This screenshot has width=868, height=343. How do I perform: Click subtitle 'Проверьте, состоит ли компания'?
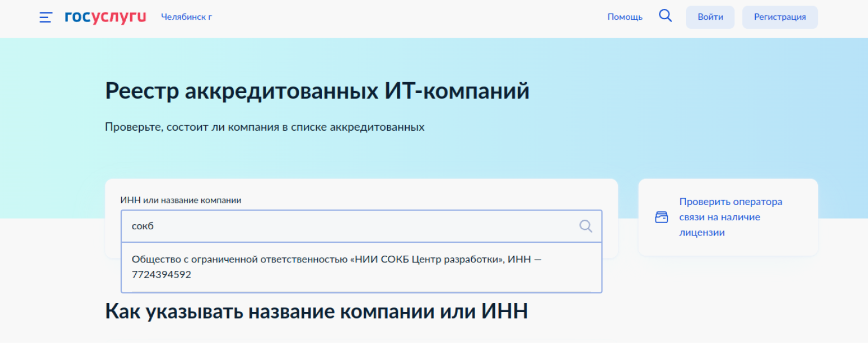point(264,127)
